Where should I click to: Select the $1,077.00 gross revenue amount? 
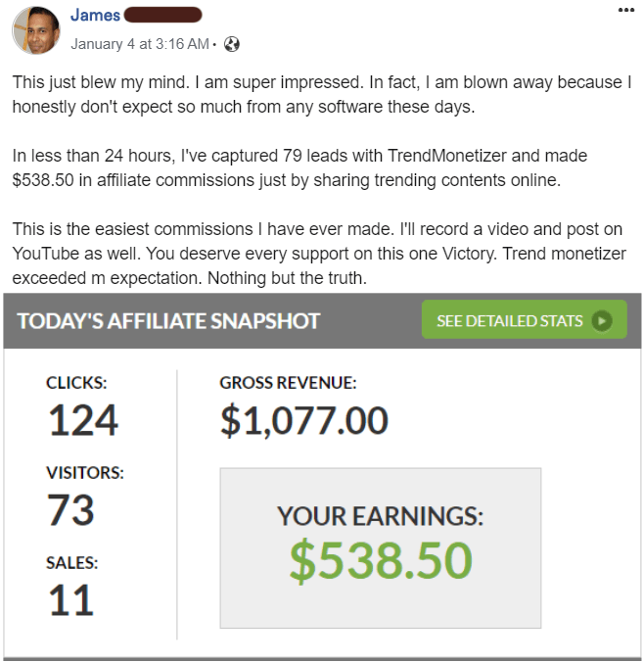303,421
